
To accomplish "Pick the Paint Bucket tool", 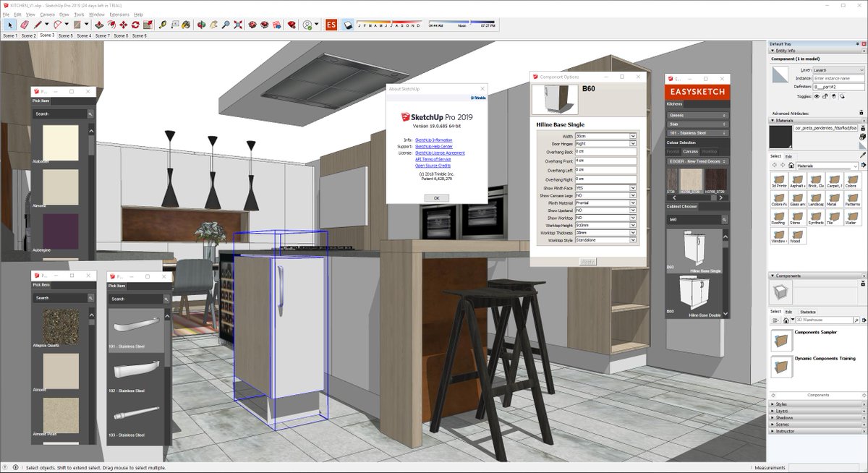I will point(186,25).
